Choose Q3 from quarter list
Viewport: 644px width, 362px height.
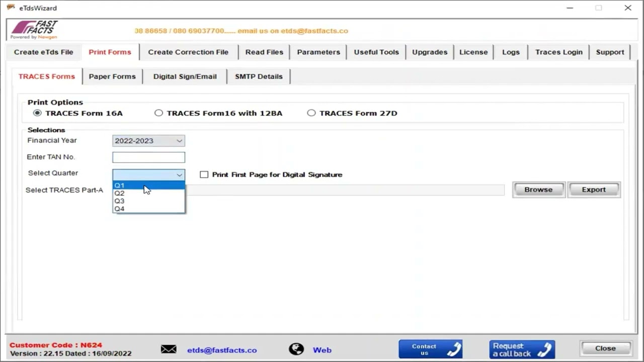click(x=148, y=201)
